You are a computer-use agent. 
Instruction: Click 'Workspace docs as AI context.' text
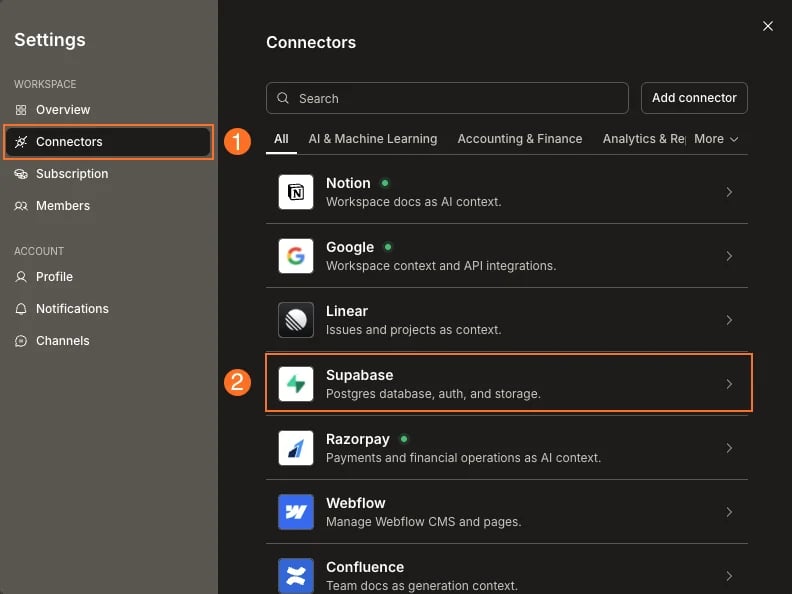414,202
